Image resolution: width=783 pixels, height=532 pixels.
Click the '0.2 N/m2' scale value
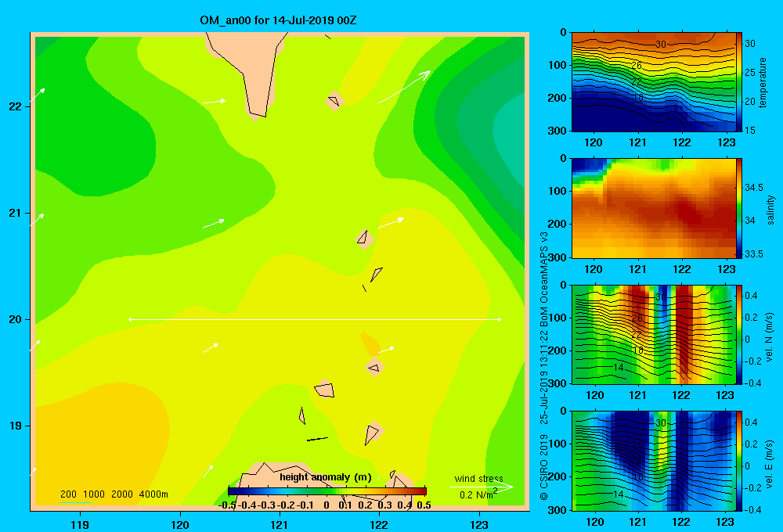(478, 494)
